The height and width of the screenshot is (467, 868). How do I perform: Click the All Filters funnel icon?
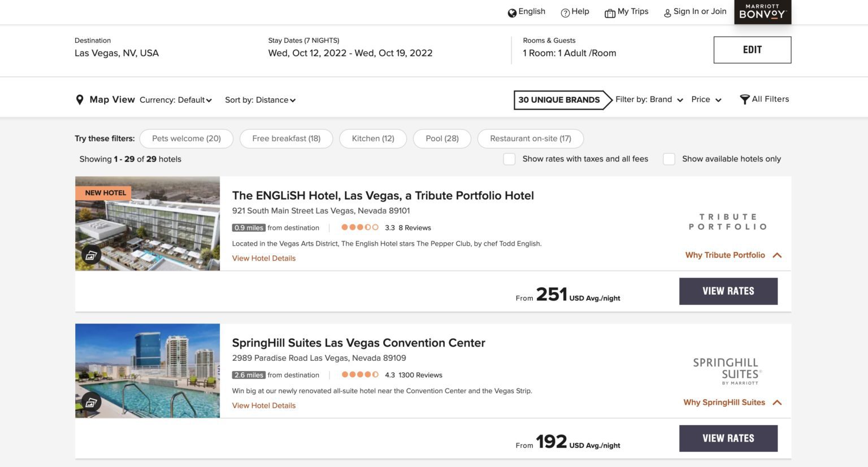coord(744,99)
